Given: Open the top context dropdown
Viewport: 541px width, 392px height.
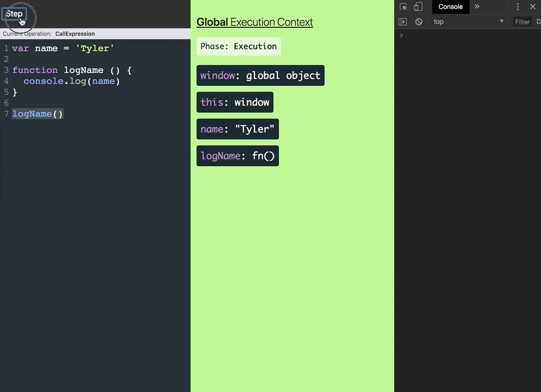Looking at the screenshot, I should tap(468, 21).
